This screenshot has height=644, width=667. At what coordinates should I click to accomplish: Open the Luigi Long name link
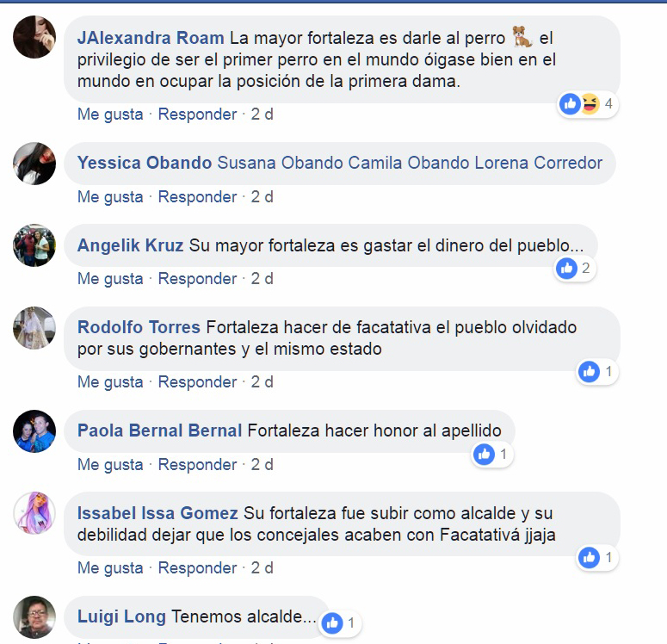point(121,616)
